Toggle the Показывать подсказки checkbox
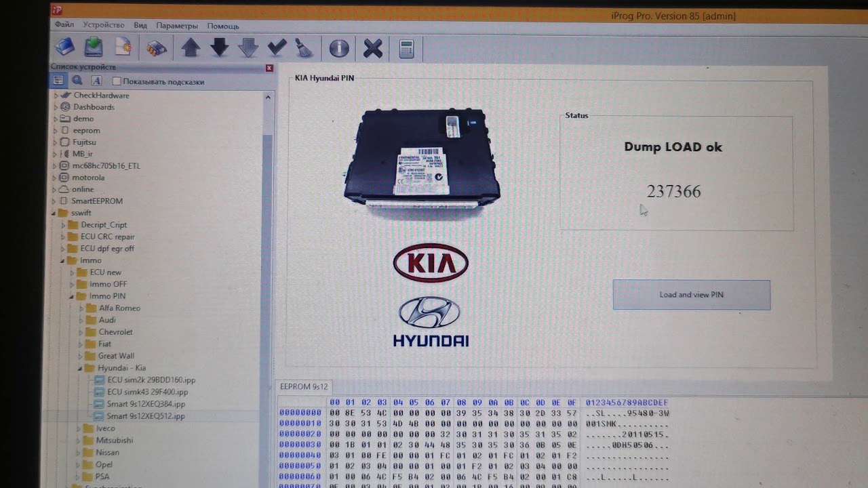 (x=117, y=81)
